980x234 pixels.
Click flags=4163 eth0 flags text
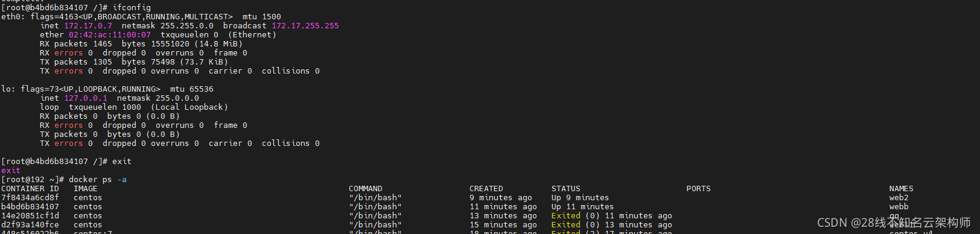click(x=132, y=17)
